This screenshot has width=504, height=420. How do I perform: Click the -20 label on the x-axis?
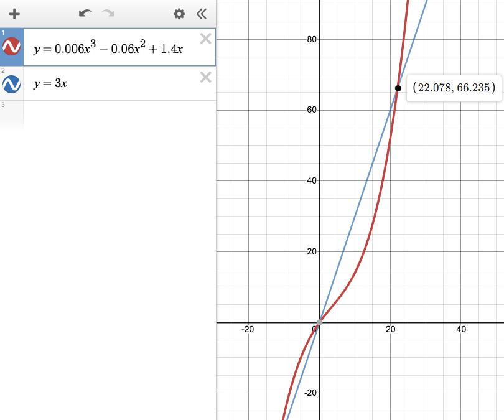(x=248, y=329)
